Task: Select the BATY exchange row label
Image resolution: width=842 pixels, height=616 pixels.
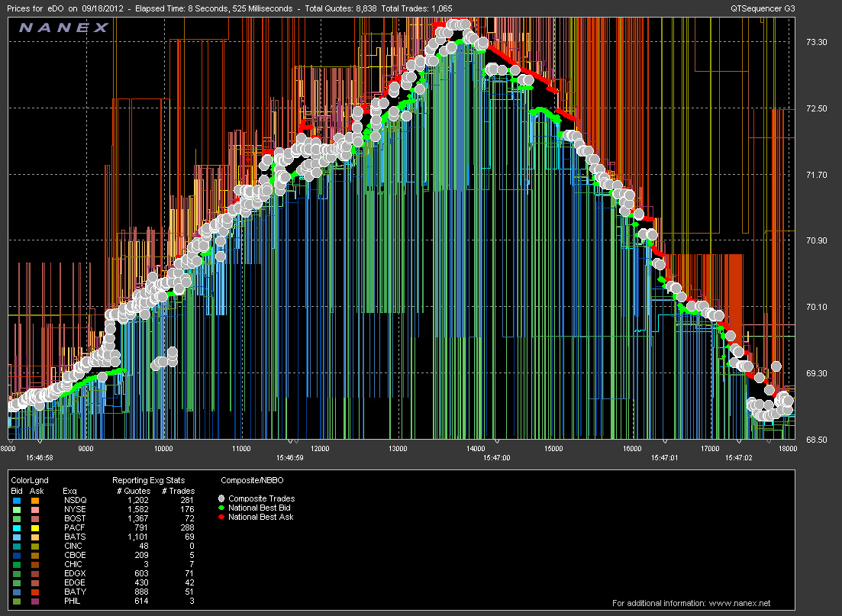Action: 75,592
